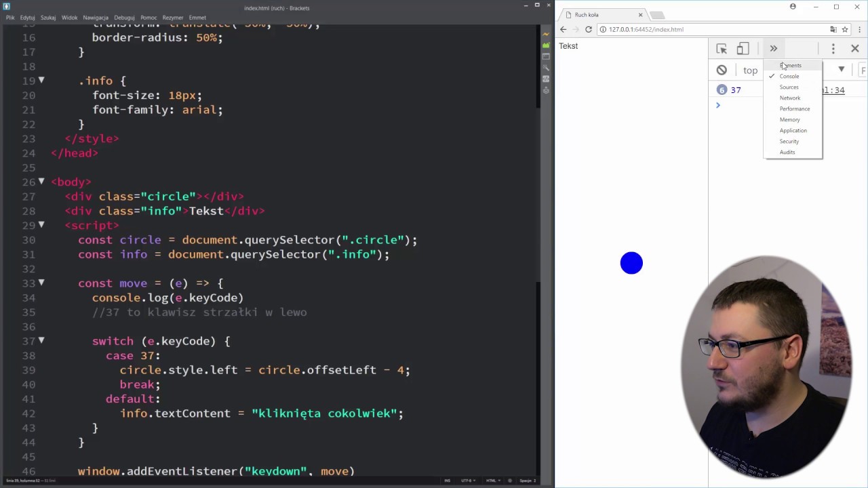Collapse the body tag fold arrow
This screenshot has height=488, width=868.
41,181
